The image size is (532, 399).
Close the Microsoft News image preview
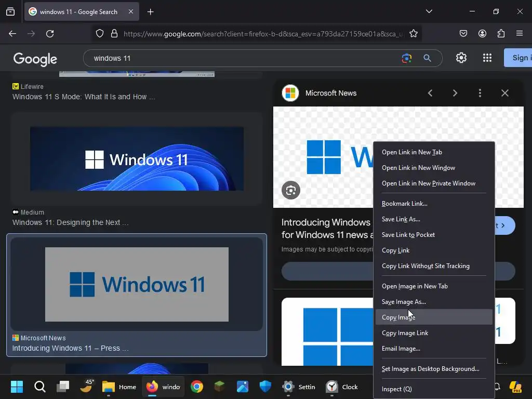pos(505,93)
